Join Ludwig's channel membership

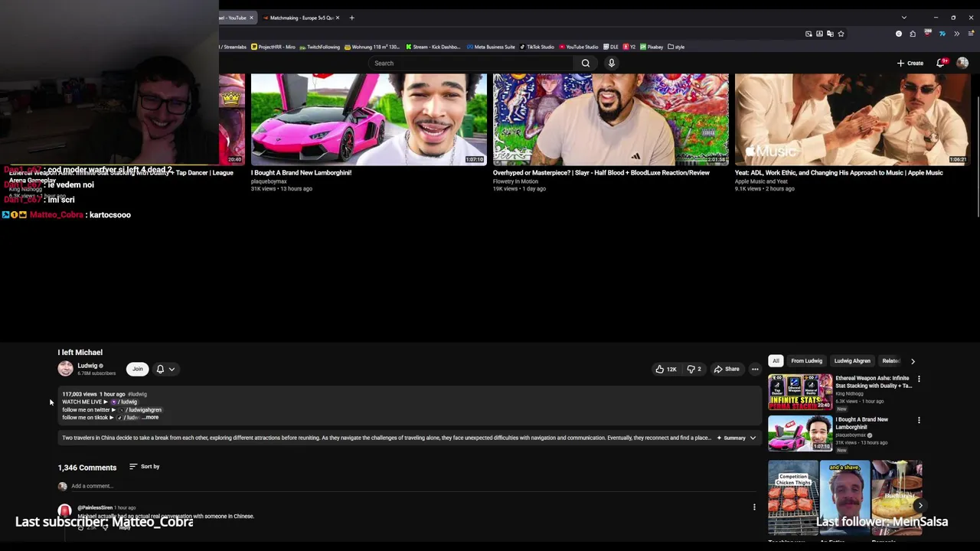(x=138, y=369)
